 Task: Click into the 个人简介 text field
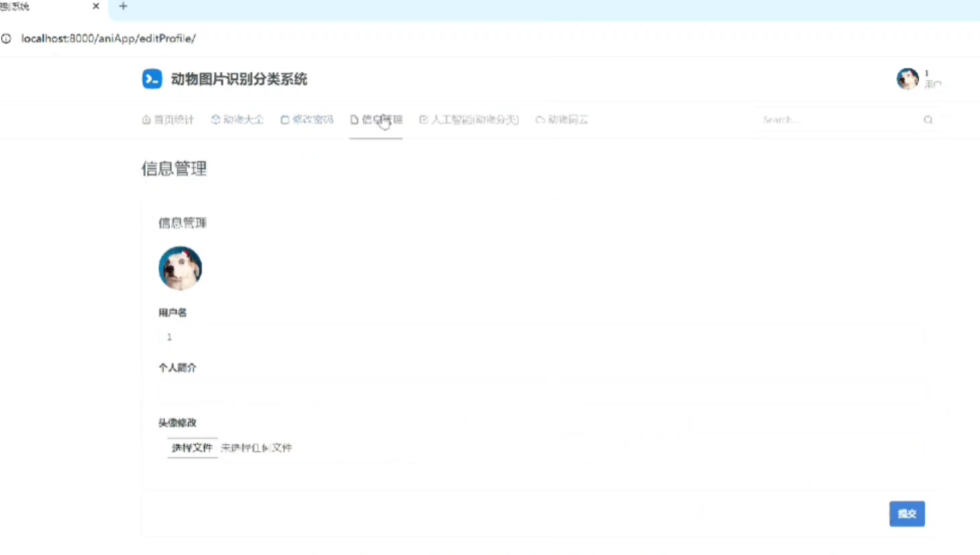tap(541, 392)
